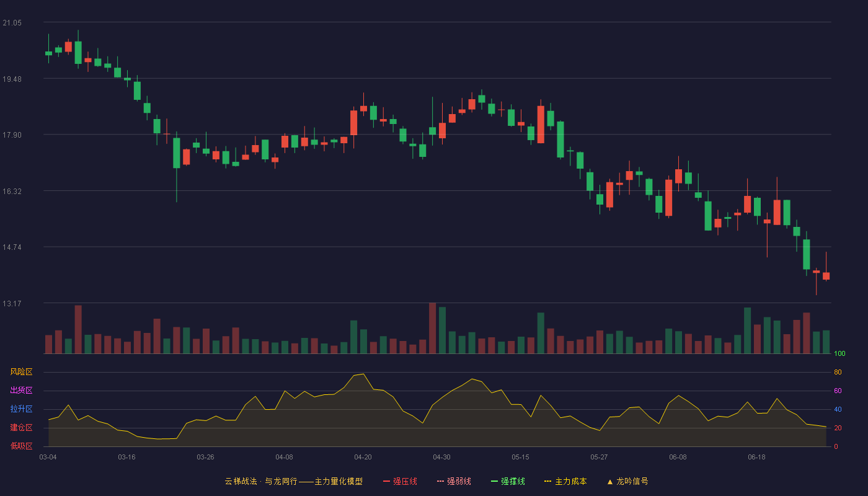The image size is (868, 496).
Task: Toggle the 强撑线 legend series
Action: (x=508, y=481)
